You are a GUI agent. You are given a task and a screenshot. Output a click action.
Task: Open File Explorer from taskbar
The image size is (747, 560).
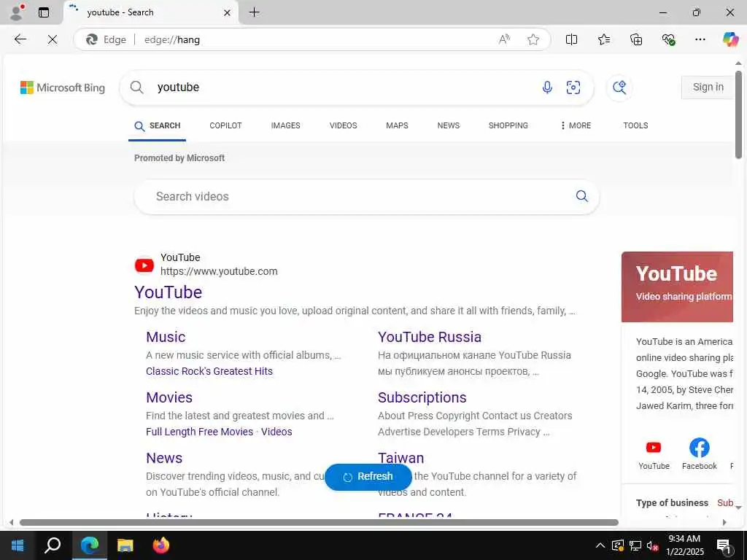[x=125, y=545]
